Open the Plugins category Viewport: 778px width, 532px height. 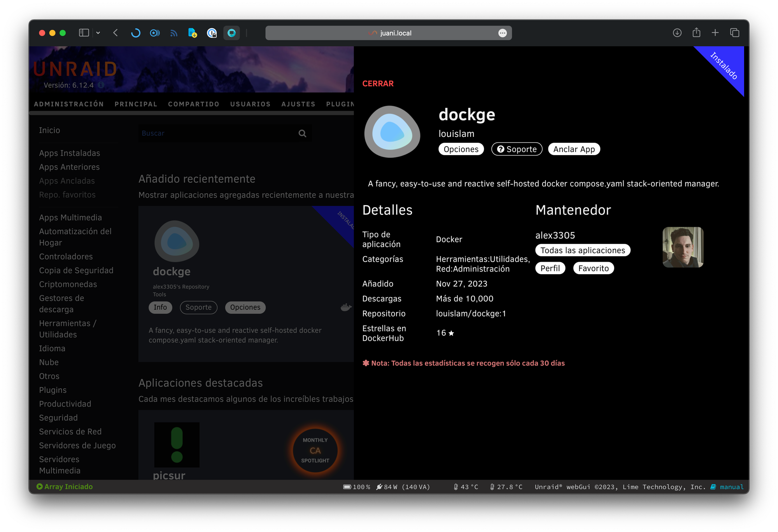53,390
